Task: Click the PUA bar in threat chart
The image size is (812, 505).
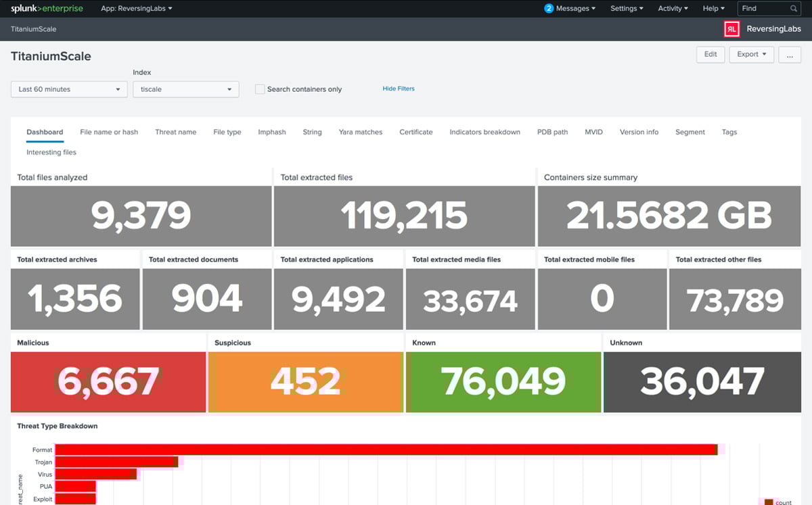Action: click(75, 486)
